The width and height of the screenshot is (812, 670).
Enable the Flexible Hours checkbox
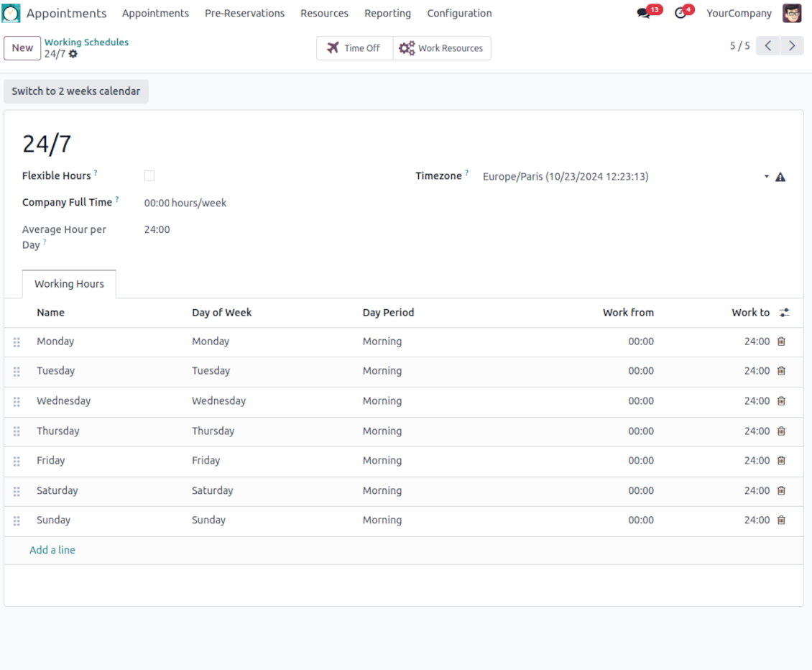(x=149, y=176)
